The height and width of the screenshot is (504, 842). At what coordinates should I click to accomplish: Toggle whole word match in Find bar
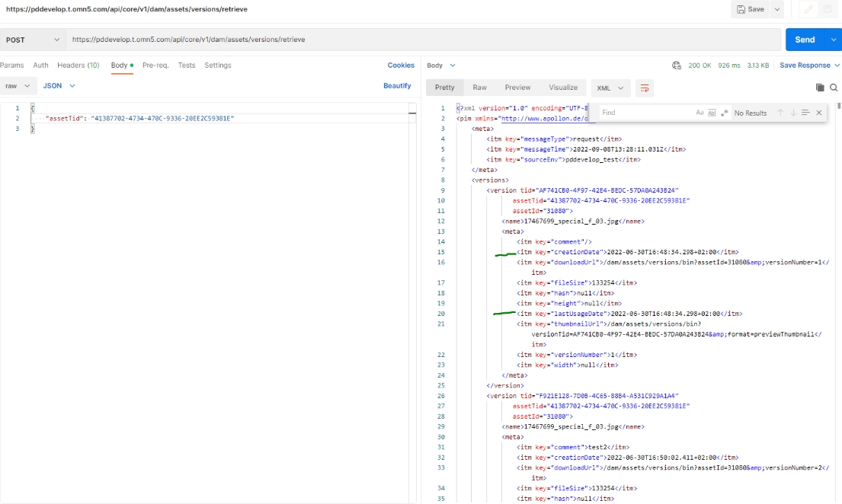(712, 113)
